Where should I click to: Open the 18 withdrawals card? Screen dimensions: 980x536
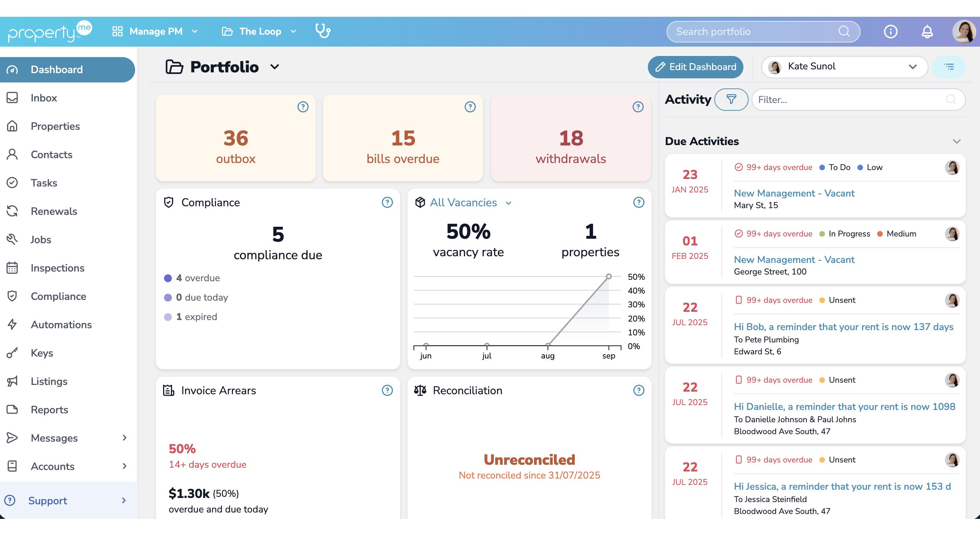pos(571,138)
